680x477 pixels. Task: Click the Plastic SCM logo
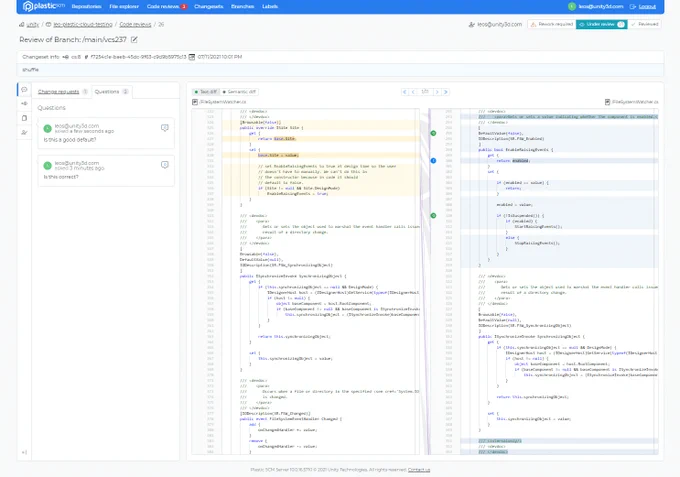pyautogui.click(x=43, y=6)
